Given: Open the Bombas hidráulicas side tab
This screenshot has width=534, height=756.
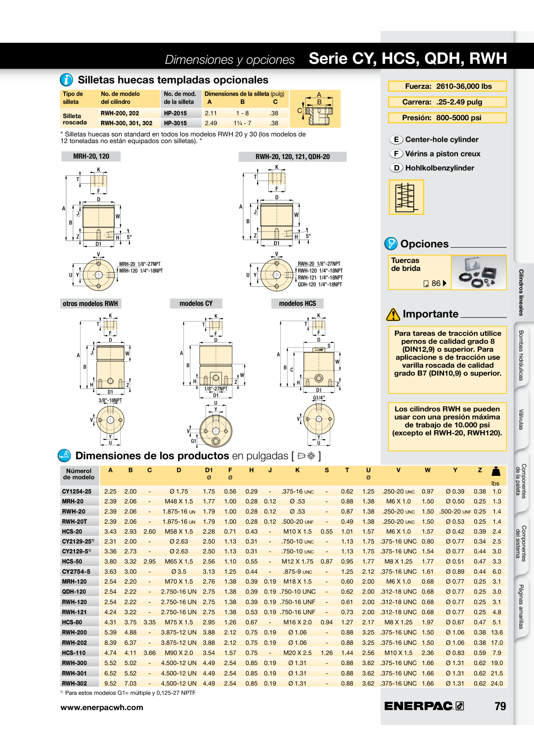Looking at the screenshot, I should click(x=521, y=356).
